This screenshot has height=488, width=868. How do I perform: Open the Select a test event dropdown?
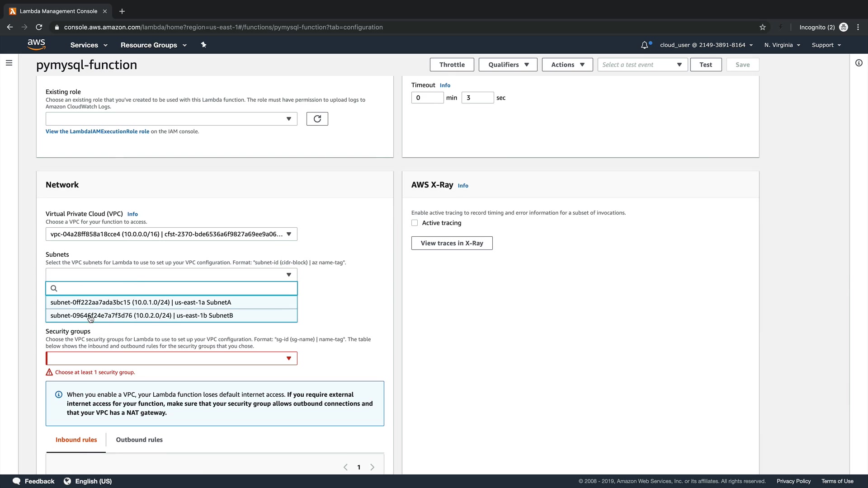tap(642, 65)
